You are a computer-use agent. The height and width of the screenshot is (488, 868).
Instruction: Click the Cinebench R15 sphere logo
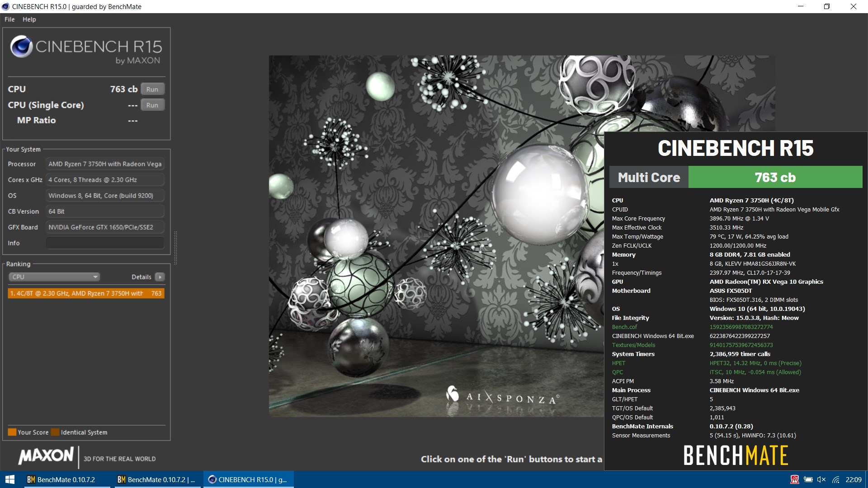[x=21, y=46]
